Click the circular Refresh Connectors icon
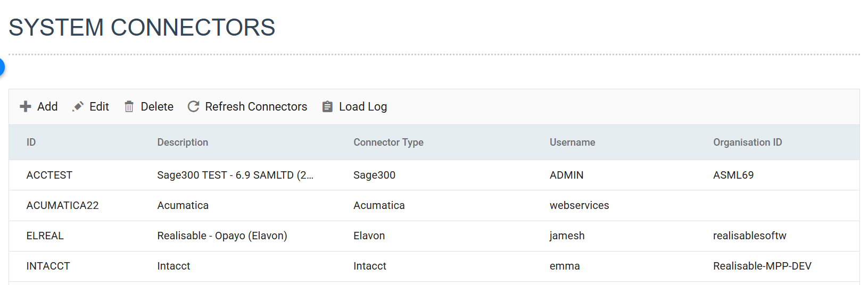 pyautogui.click(x=194, y=107)
